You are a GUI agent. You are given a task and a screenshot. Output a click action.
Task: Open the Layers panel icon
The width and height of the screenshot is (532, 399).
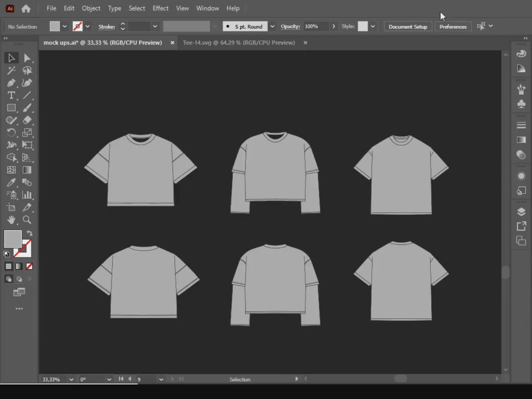pos(521,212)
